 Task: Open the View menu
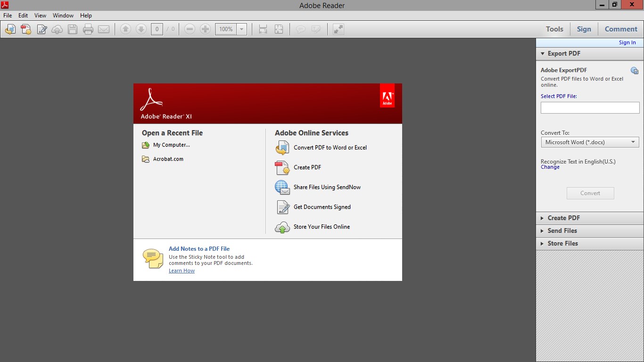click(41, 16)
